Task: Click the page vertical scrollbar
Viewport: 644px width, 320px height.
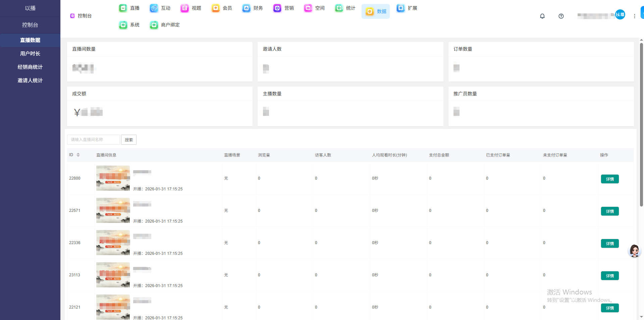Action: coord(641,134)
